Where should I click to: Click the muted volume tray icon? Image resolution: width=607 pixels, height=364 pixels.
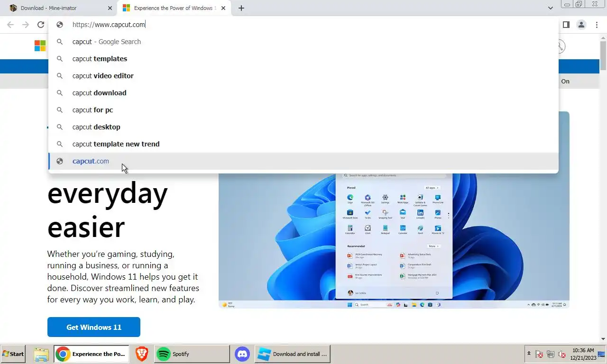[562, 354]
